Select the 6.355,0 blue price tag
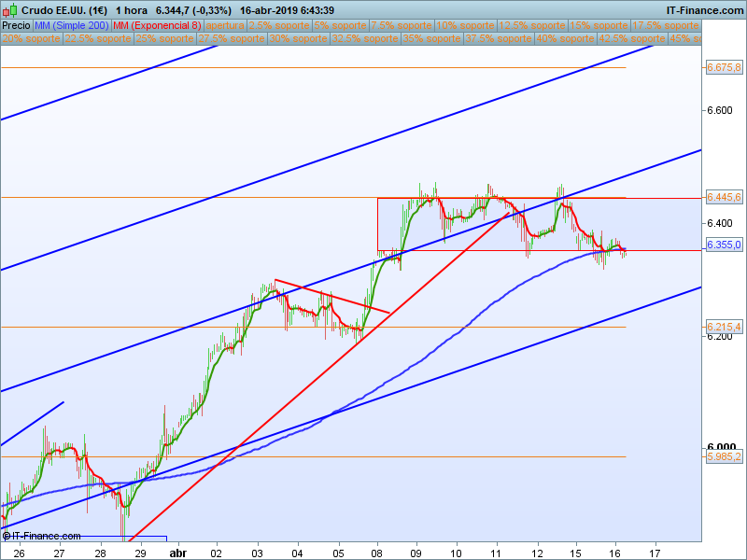 tap(724, 245)
